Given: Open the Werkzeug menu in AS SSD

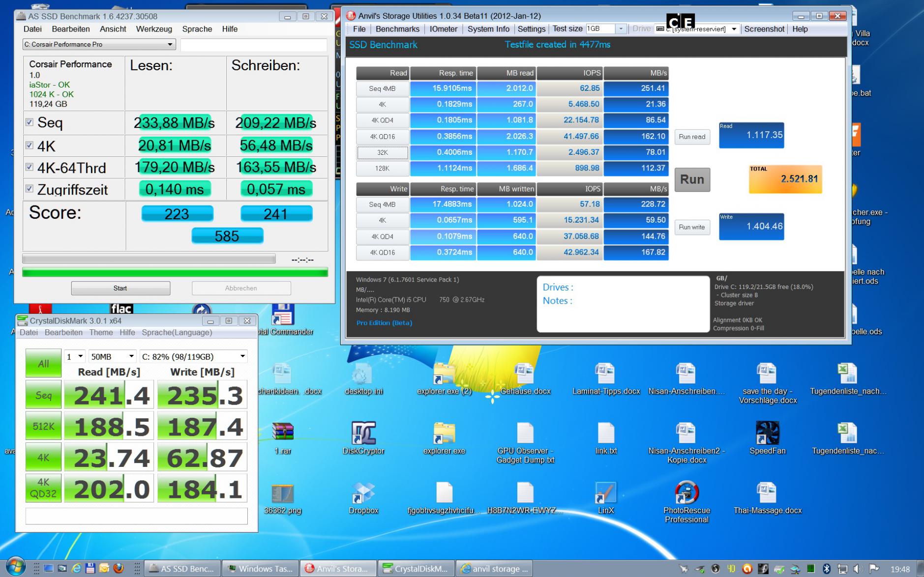Looking at the screenshot, I should pos(154,29).
